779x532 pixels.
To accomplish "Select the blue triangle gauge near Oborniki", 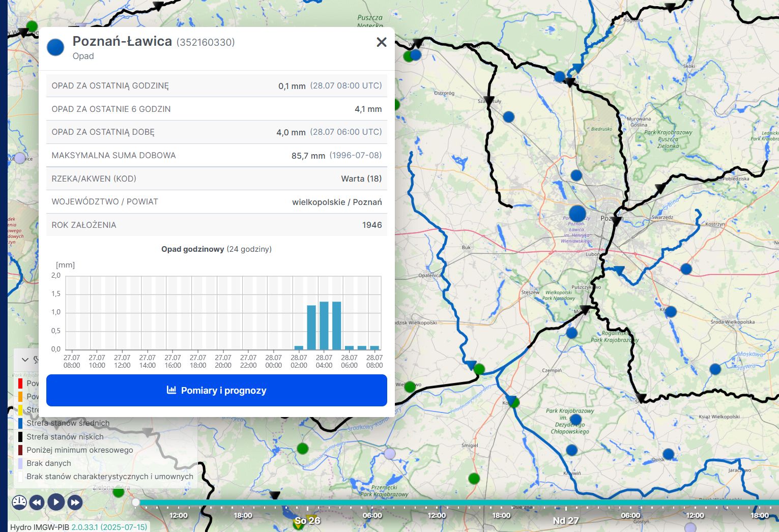I will point(578,68).
